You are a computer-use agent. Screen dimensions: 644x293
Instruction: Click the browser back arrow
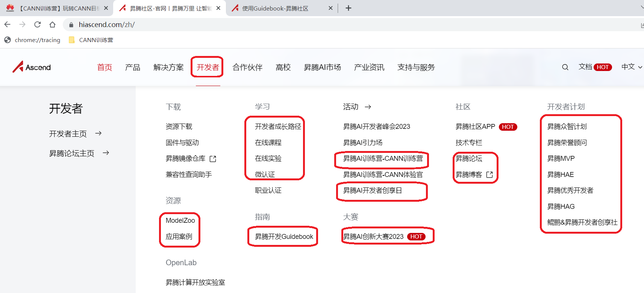click(x=8, y=24)
